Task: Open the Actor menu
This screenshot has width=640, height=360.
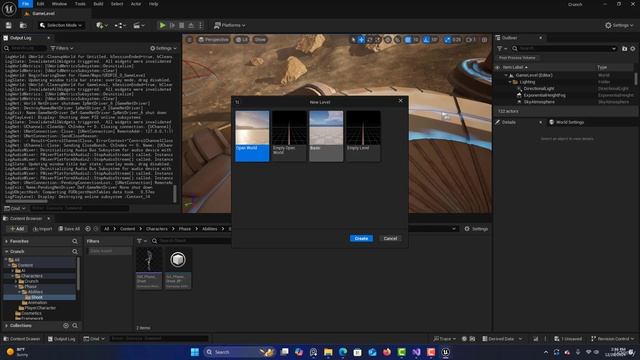Action: coord(136,4)
